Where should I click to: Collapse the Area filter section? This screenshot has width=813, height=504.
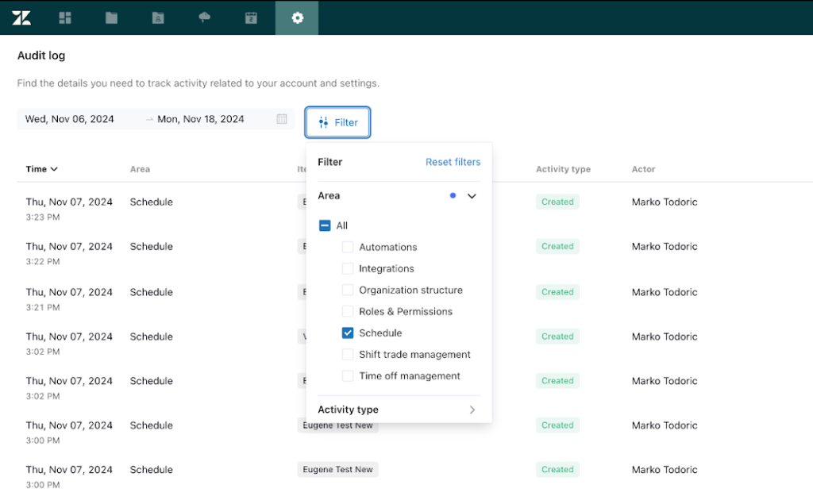pyautogui.click(x=472, y=196)
